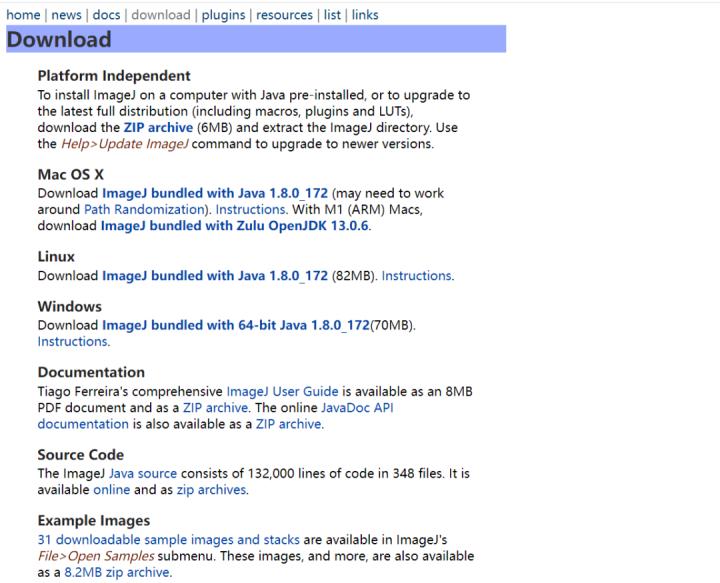Open the list navigation link
This screenshot has width=720, height=583.
point(332,15)
